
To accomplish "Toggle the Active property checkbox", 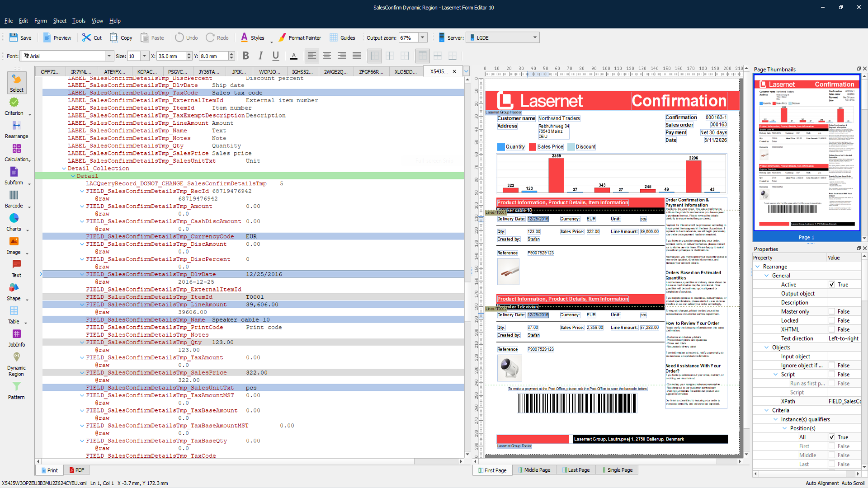I will [x=832, y=284].
